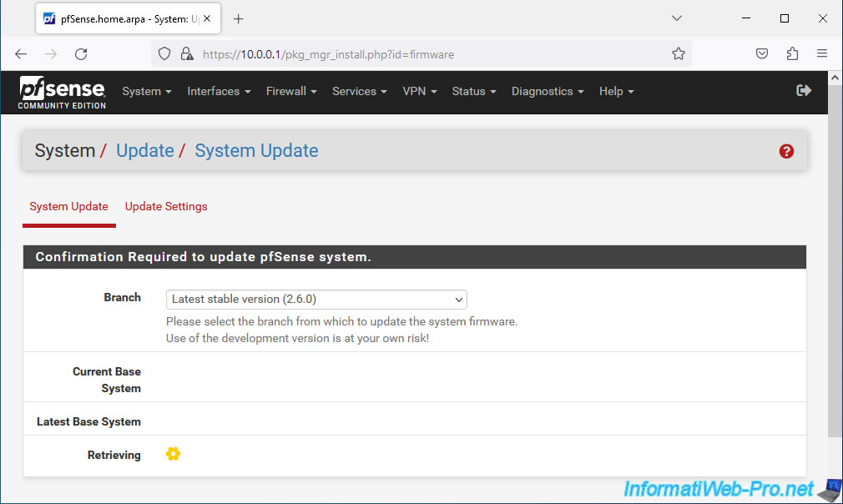
Task: Bookmark this page with the star
Action: (679, 53)
